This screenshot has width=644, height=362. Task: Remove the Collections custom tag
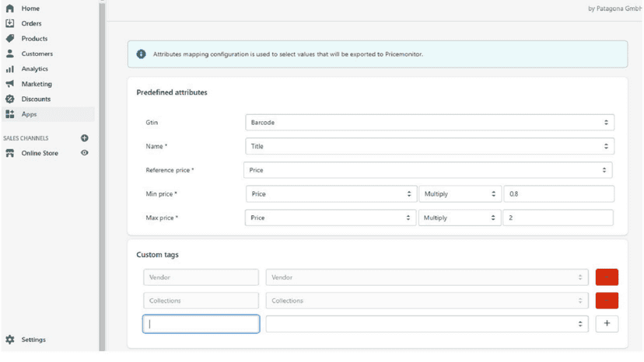point(607,301)
